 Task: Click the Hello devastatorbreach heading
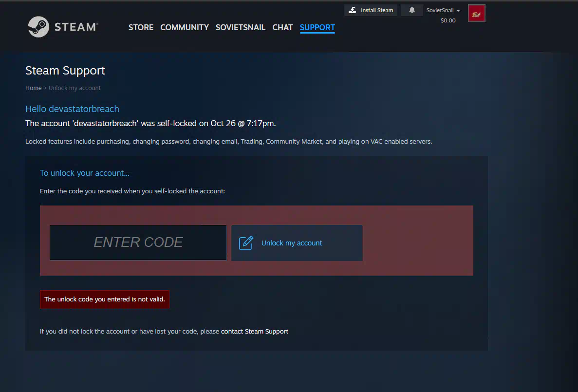(x=72, y=109)
